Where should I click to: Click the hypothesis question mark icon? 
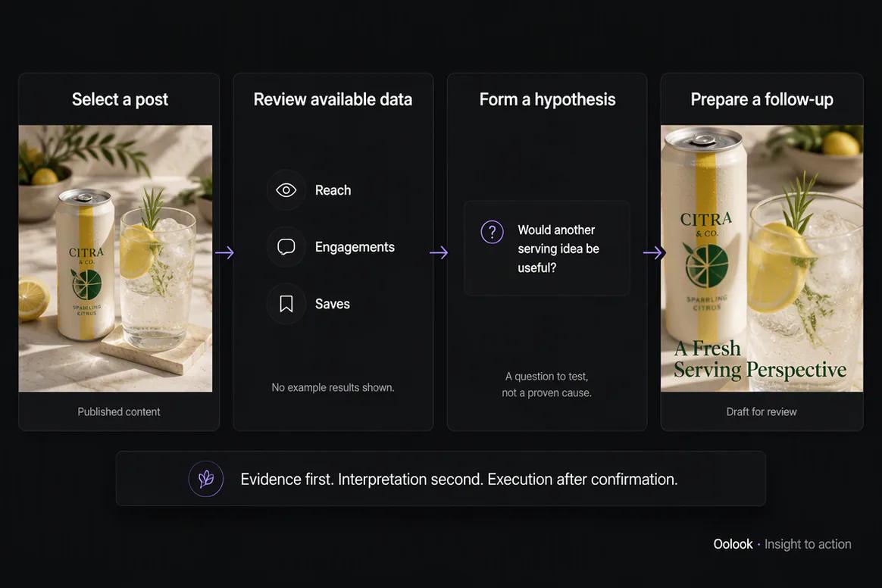pos(493,232)
